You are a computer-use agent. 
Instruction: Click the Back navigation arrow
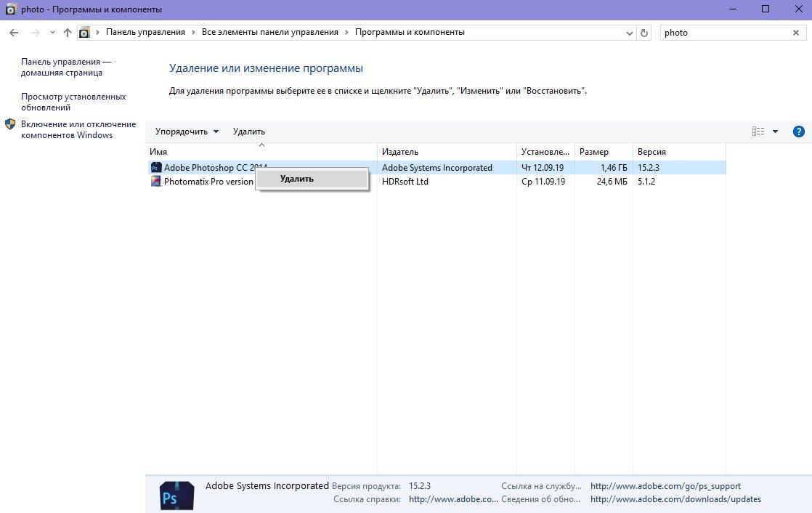(x=14, y=33)
